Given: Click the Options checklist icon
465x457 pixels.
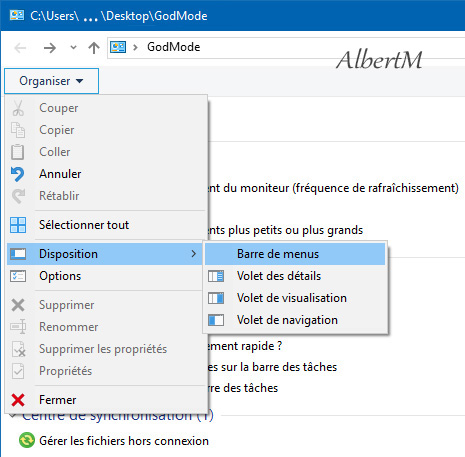Looking at the screenshot, I should pos(18,276).
